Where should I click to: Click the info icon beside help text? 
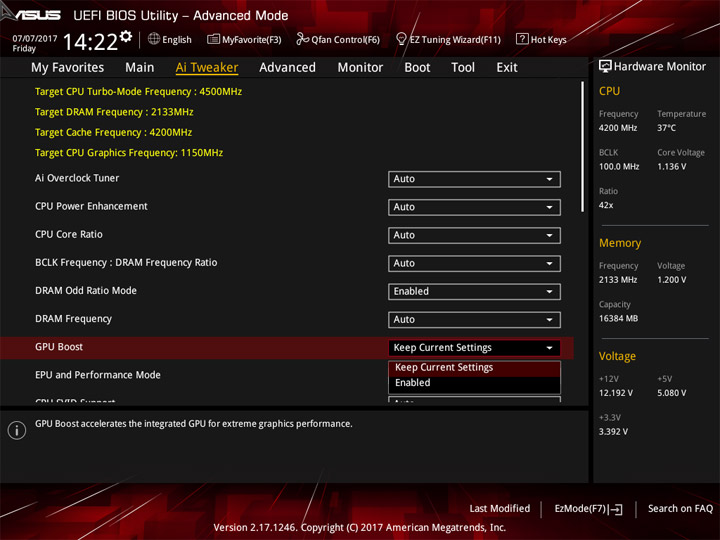point(17,430)
